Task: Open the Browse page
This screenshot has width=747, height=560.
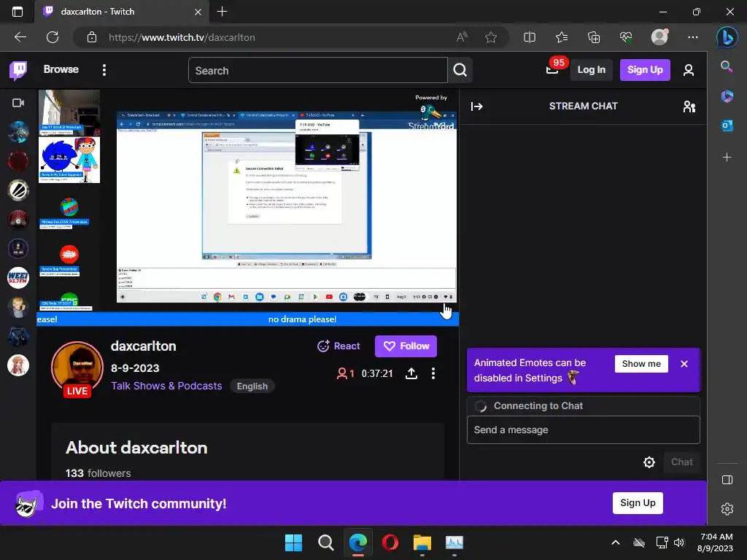Action: point(61,69)
